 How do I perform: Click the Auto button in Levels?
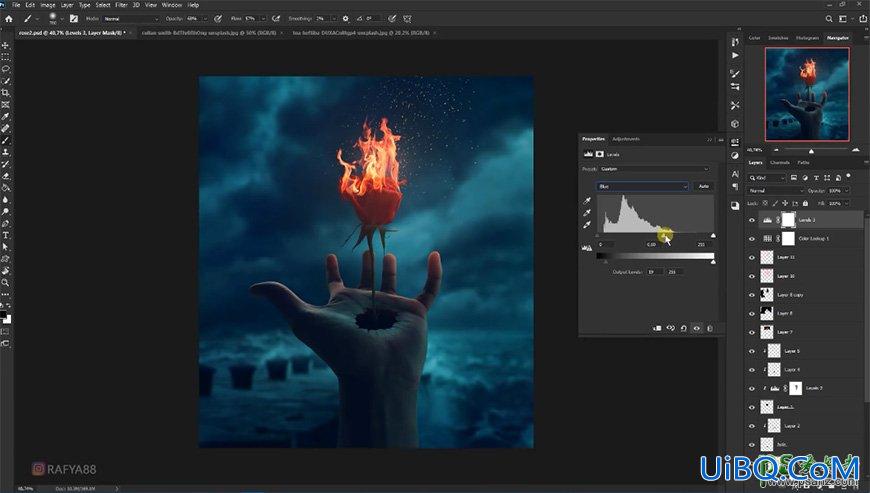704,186
